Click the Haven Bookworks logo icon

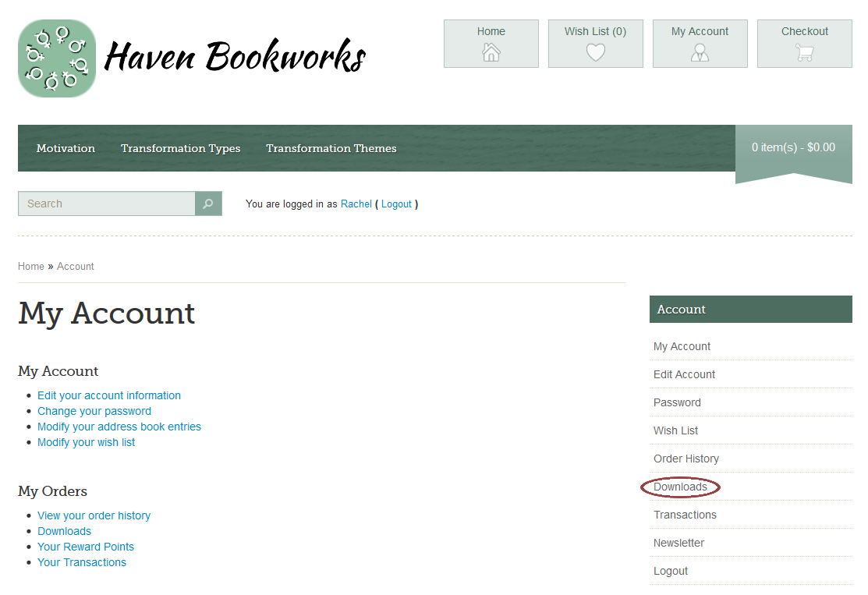(57, 58)
